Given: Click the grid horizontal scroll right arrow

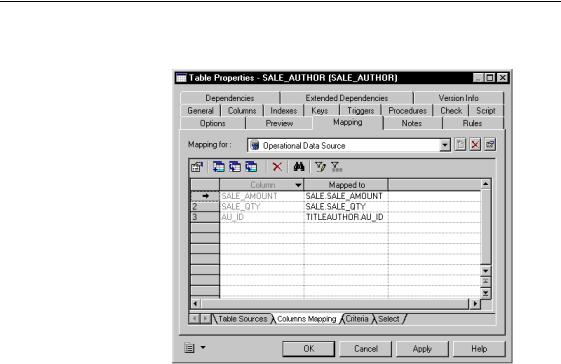Looking at the screenshot, I should (x=475, y=304).
